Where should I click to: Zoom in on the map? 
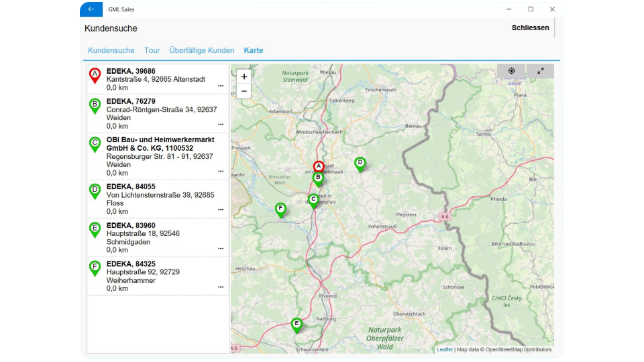[244, 76]
